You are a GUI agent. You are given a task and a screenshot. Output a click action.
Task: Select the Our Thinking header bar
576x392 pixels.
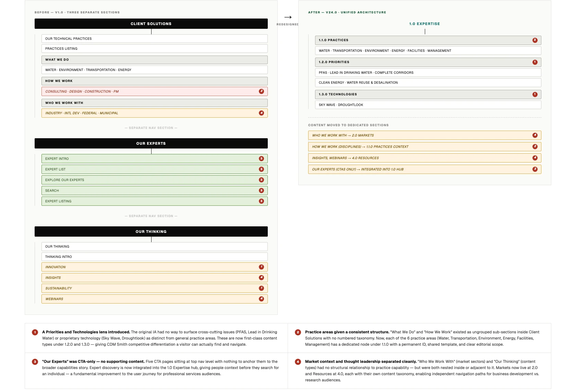(151, 231)
